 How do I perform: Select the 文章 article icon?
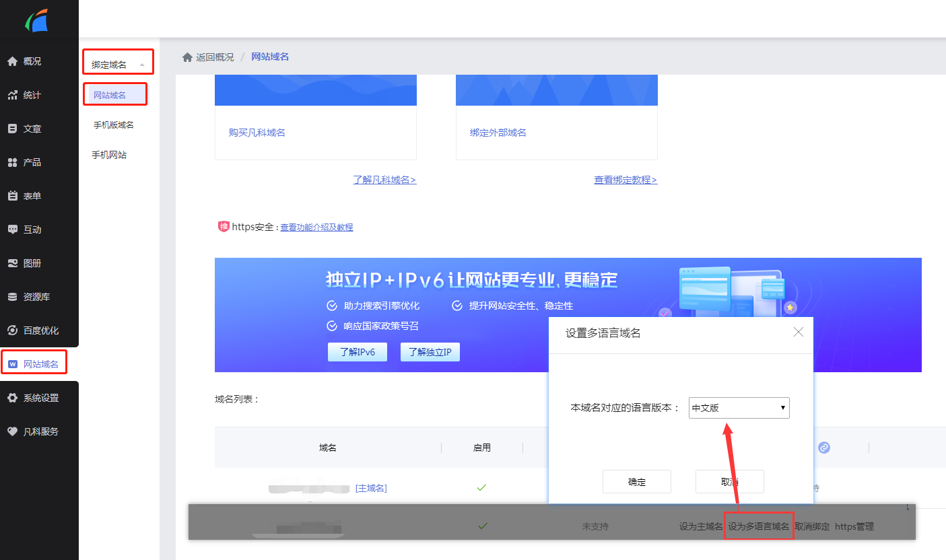click(x=12, y=129)
